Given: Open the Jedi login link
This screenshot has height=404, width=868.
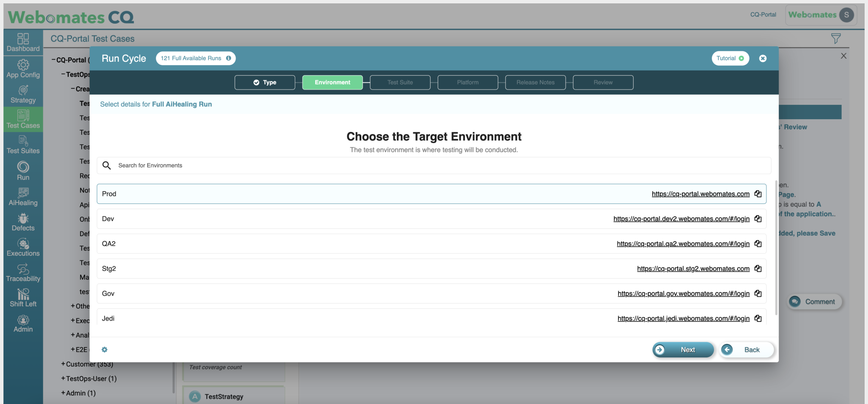Looking at the screenshot, I should coord(684,318).
